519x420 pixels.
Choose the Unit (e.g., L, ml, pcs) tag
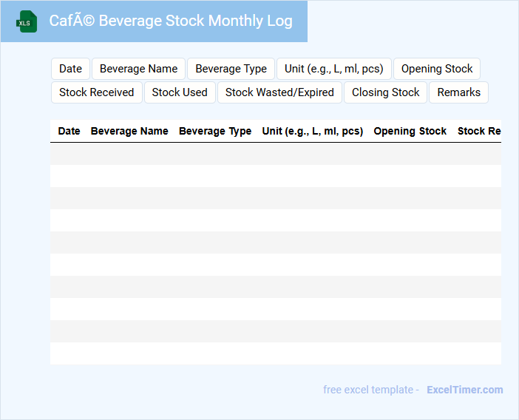click(x=333, y=69)
